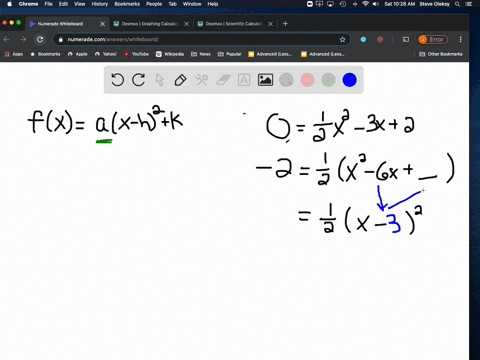Click the Time Machine icon in menu bar
480x360 pixels.
point(343,4)
